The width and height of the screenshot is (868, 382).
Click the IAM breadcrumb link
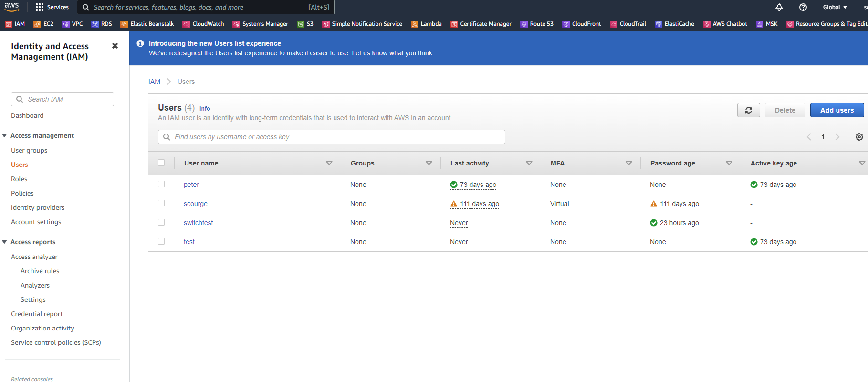pos(154,82)
